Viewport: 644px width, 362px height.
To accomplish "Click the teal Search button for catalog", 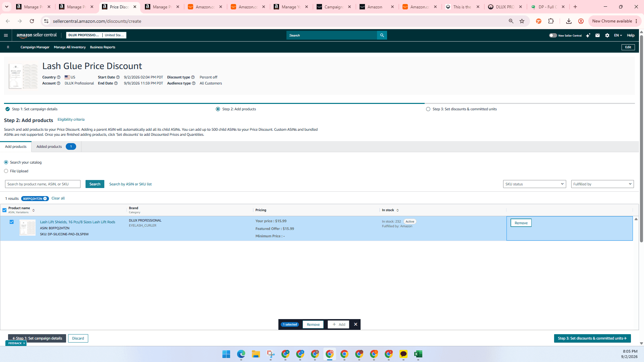I will [x=95, y=184].
